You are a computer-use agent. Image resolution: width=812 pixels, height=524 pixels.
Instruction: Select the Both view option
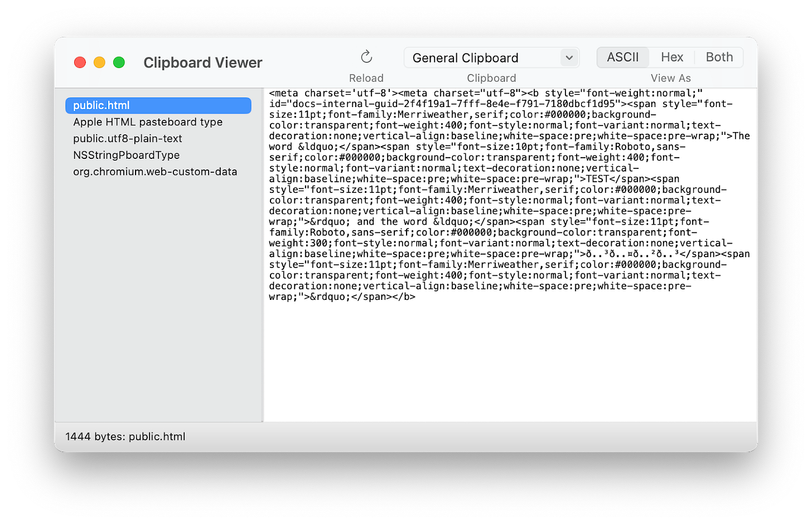click(719, 57)
